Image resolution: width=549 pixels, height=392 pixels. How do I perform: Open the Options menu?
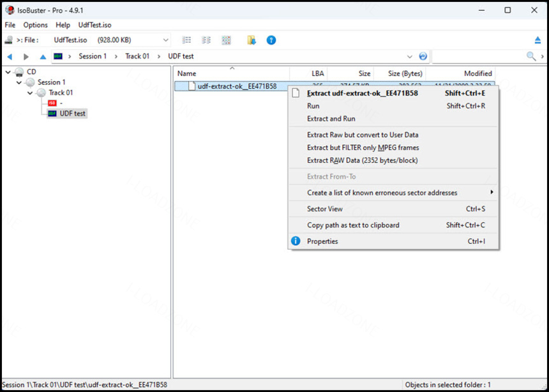pos(35,26)
